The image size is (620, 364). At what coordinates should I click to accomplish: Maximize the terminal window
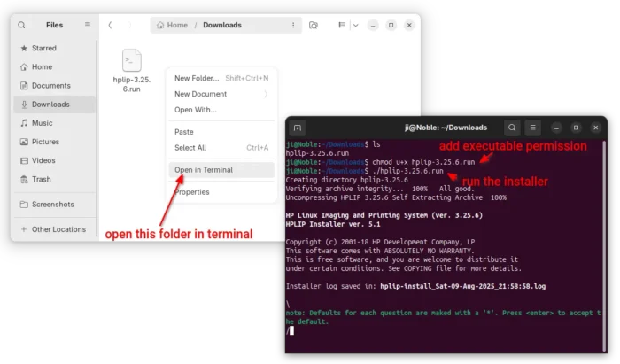point(576,128)
